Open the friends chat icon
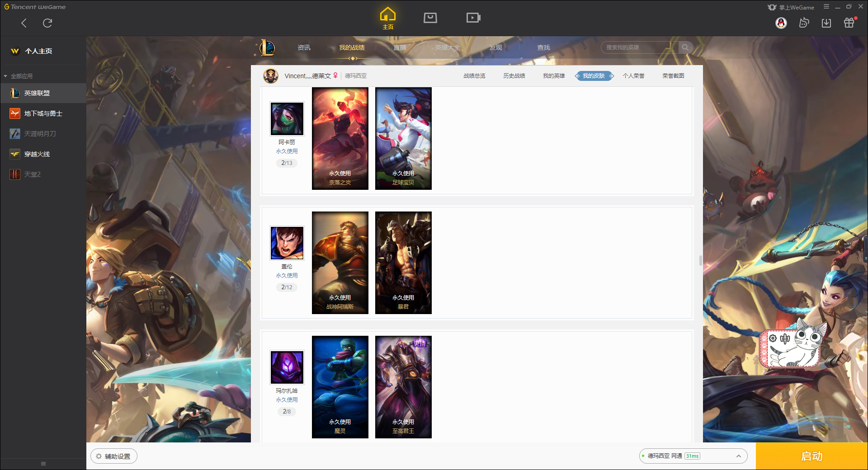 804,23
